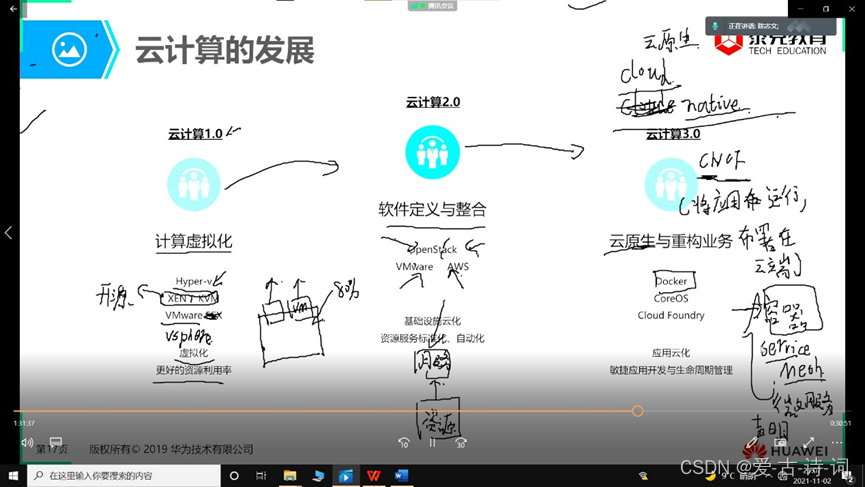Viewport: 865px width, 487px height.
Task: Open the Windows Start menu
Action: click(13, 475)
